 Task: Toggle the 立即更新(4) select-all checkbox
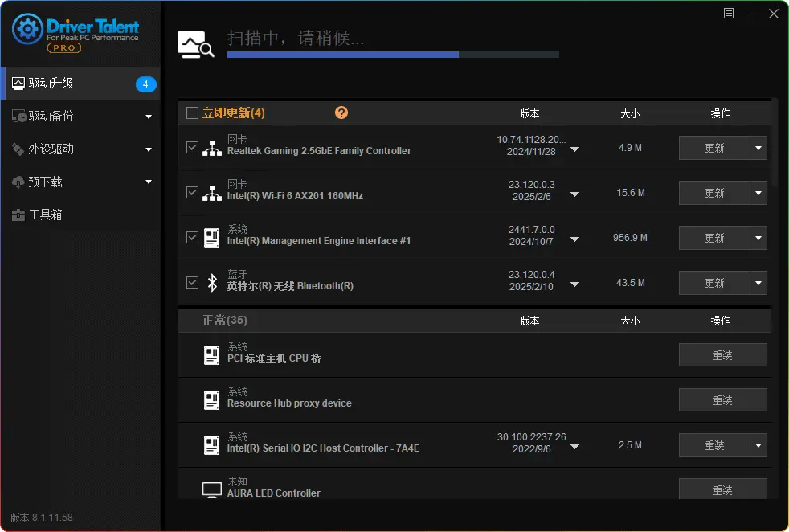(192, 113)
